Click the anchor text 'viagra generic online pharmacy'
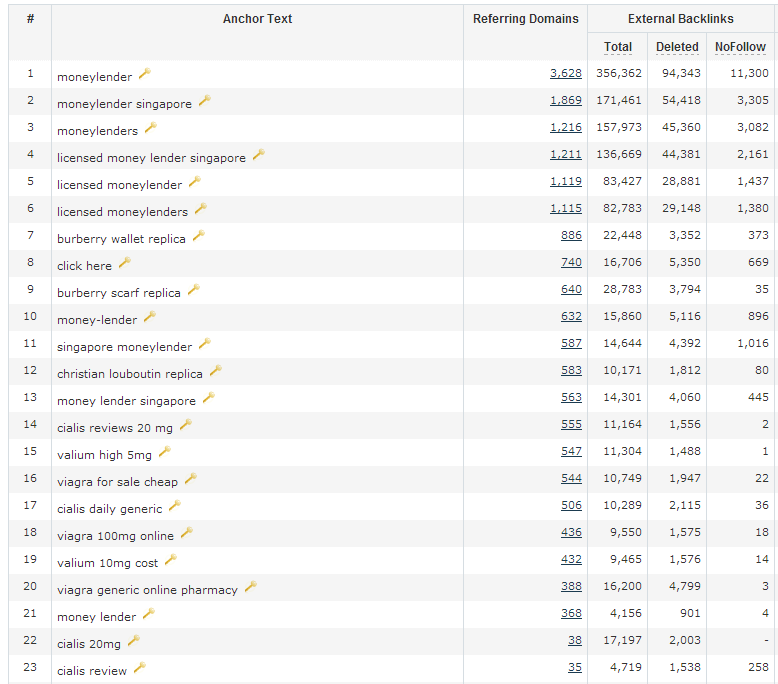Screen dimensions: 778x684 coord(147,590)
